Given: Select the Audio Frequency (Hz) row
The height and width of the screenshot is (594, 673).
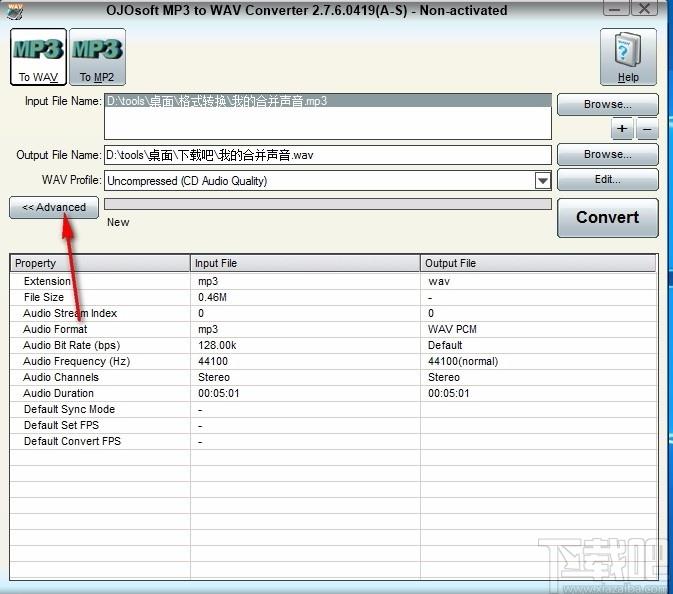Looking at the screenshot, I should [x=333, y=361].
